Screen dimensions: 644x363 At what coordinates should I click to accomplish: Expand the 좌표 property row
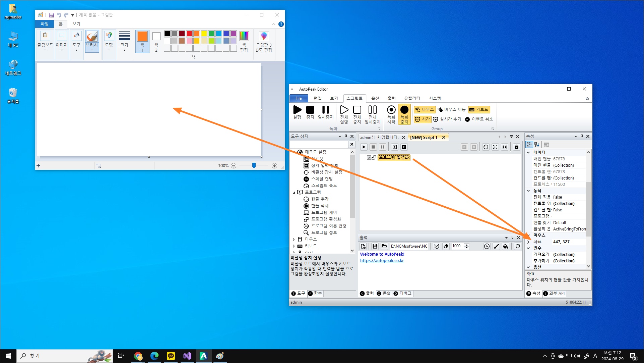(528, 242)
